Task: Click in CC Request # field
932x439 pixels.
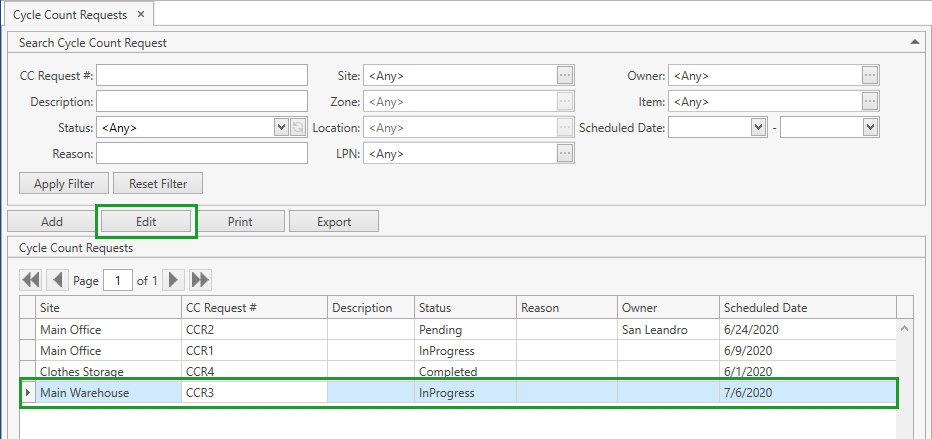Action: point(202,76)
